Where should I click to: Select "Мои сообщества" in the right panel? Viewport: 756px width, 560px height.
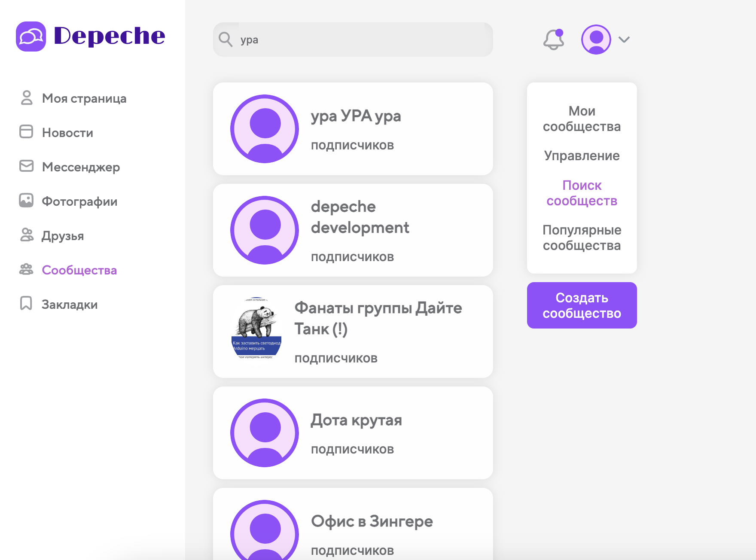click(x=582, y=119)
